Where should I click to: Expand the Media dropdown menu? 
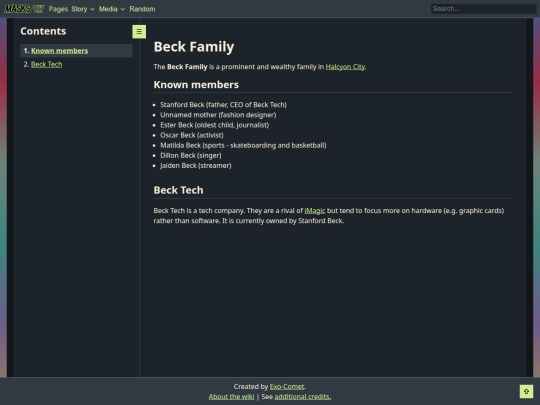click(112, 9)
